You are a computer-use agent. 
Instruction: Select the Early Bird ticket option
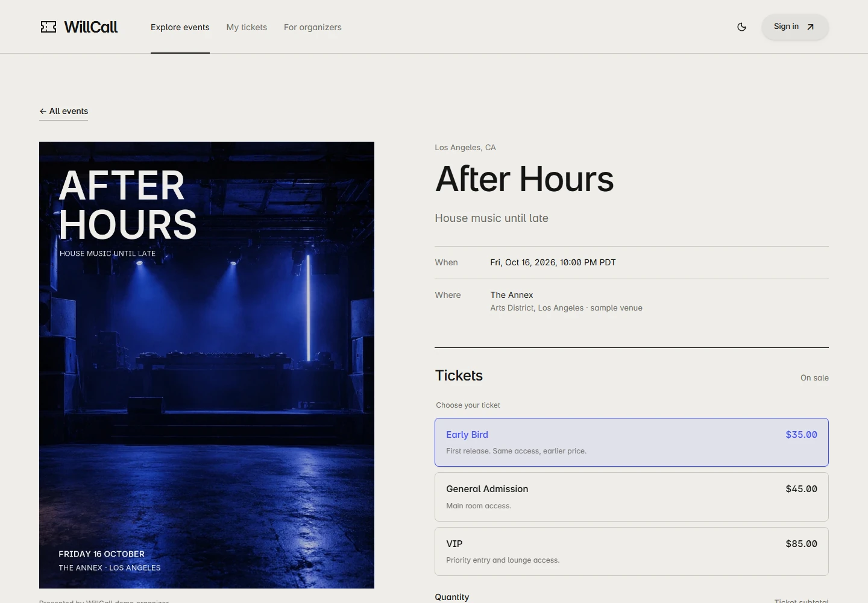[x=632, y=442]
